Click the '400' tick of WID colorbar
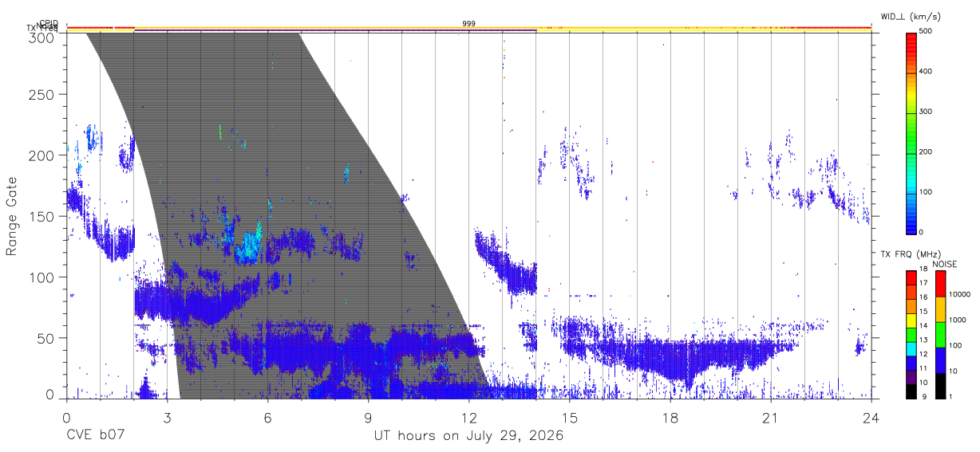Screen dimensions: 980x452 (x=926, y=72)
